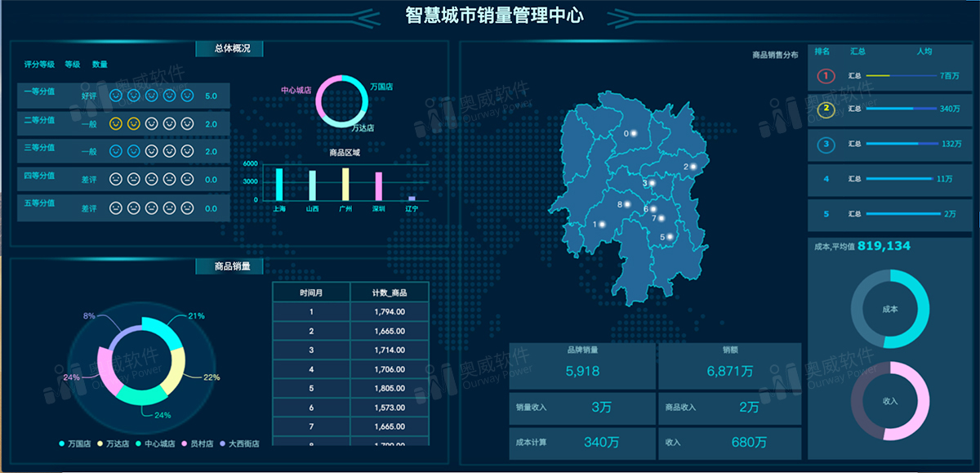Click the 时间月 table column header
The image size is (980, 473).
[311, 292]
